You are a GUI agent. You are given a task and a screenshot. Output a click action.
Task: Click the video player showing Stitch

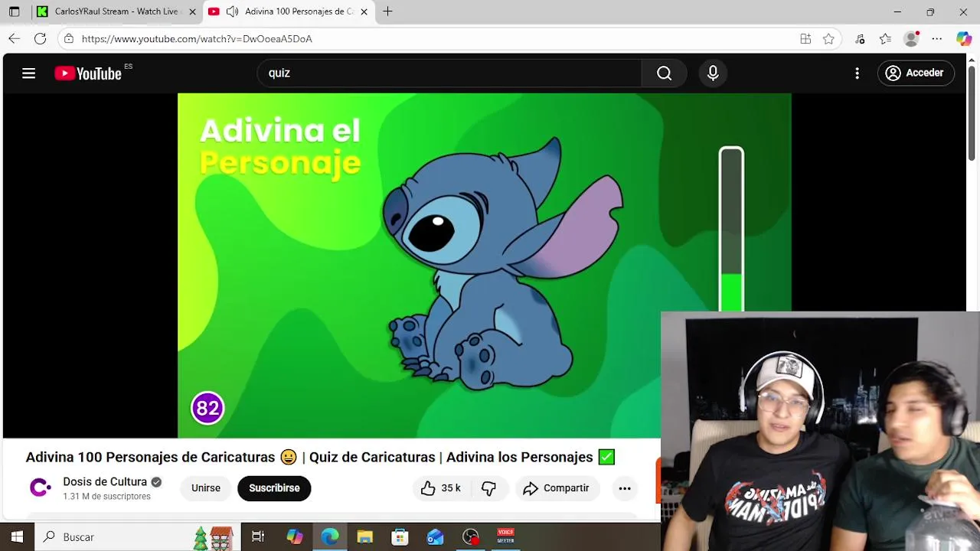484,266
